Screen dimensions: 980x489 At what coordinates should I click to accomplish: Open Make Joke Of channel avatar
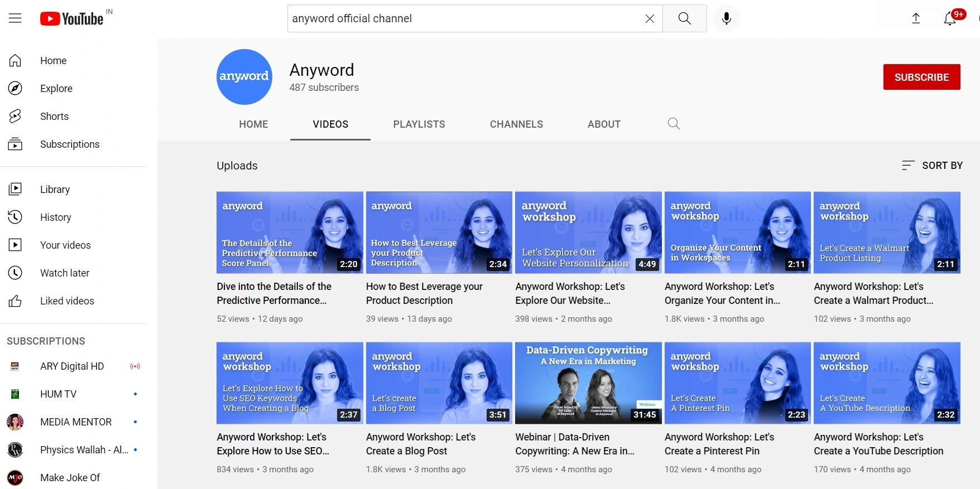pos(15,478)
